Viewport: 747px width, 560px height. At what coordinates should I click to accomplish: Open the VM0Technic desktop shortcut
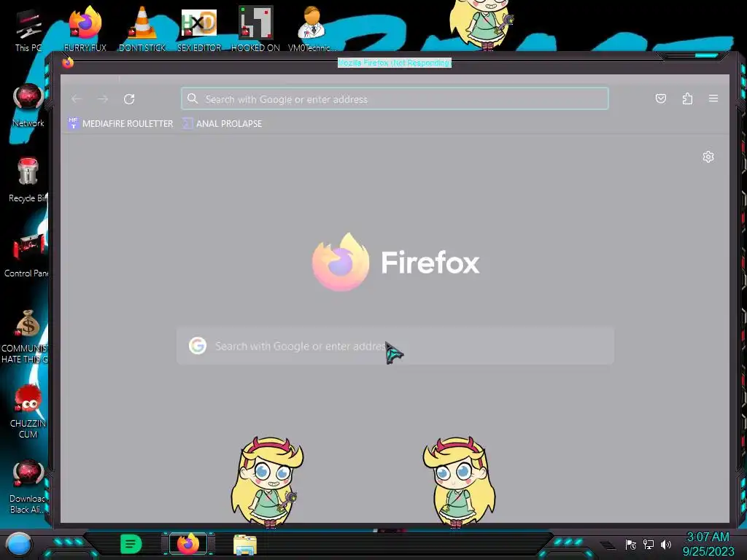(311, 28)
